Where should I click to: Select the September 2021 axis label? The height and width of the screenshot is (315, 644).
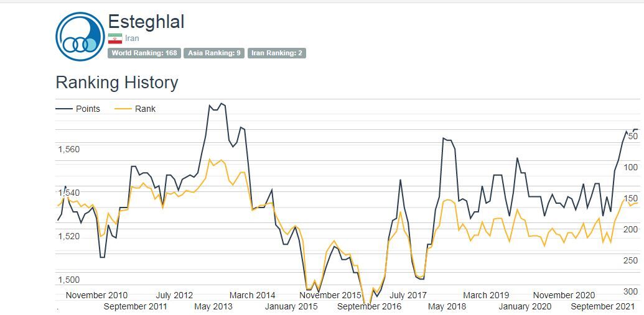click(x=602, y=306)
